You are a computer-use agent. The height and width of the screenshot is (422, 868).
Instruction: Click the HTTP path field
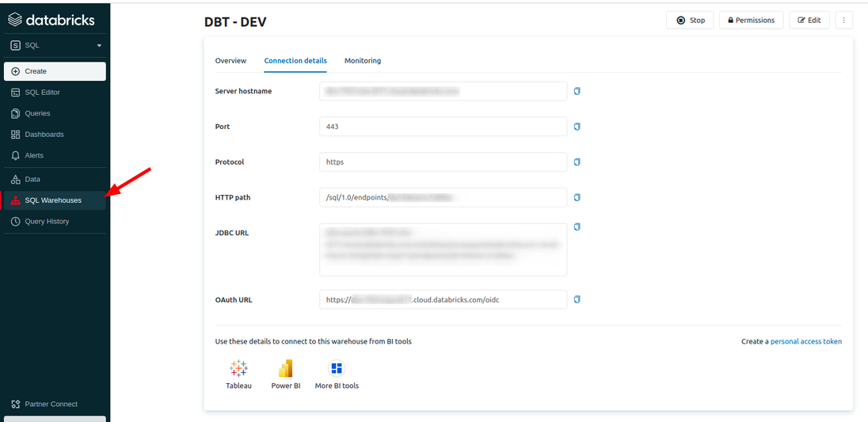[x=444, y=197]
